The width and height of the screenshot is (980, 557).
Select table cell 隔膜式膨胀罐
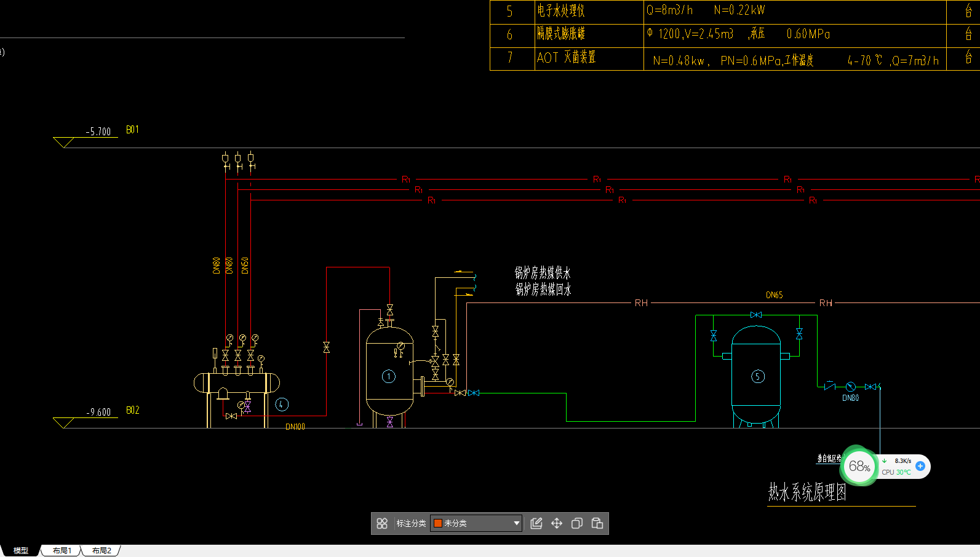click(x=560, y=33)
